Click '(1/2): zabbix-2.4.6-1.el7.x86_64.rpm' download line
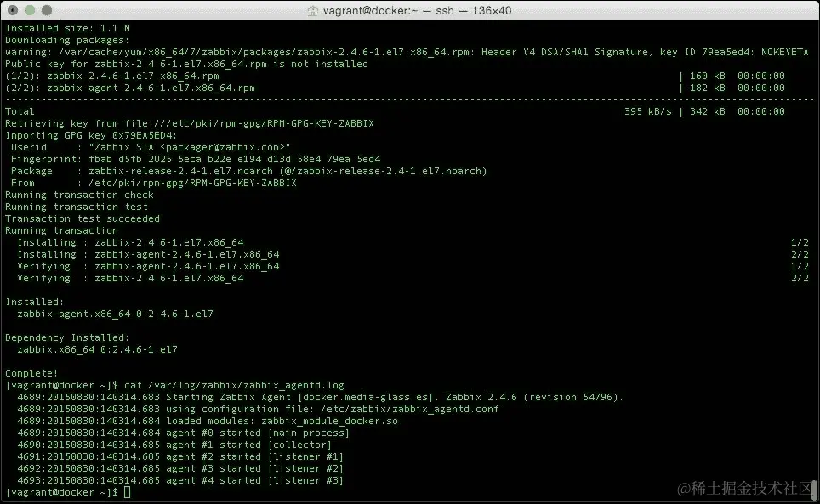The height and width of the screenshot is (504, 820). tap(112, 76)
